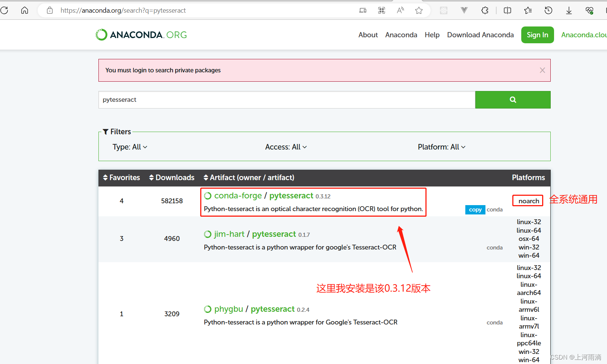Sort by Artifact (owner / artifact) column
Image resolution: width=607 pixels, height=364 pixels.
pyautogui.click(x=249, y=178)
